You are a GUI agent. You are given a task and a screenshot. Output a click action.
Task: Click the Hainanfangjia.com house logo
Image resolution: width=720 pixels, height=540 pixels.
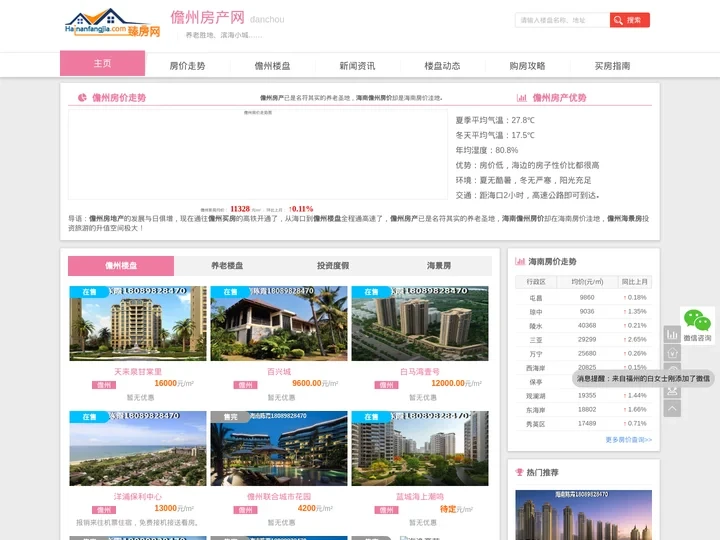point(112,22)
